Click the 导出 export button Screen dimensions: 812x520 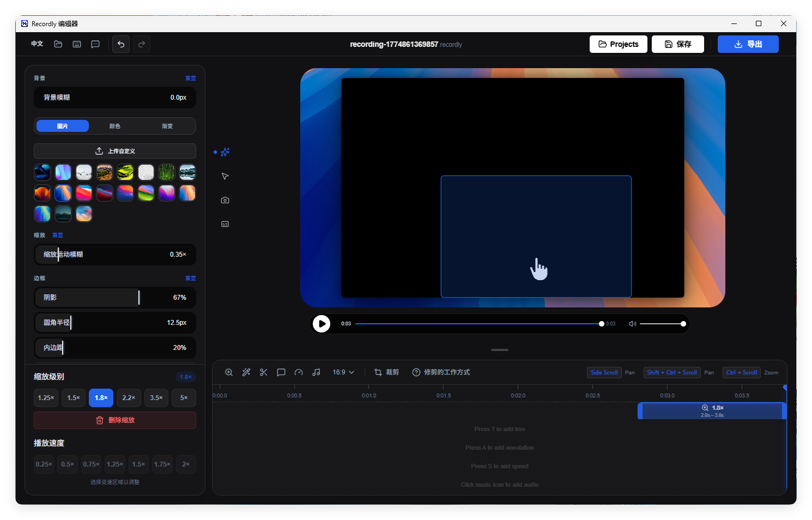pos(748,44)
